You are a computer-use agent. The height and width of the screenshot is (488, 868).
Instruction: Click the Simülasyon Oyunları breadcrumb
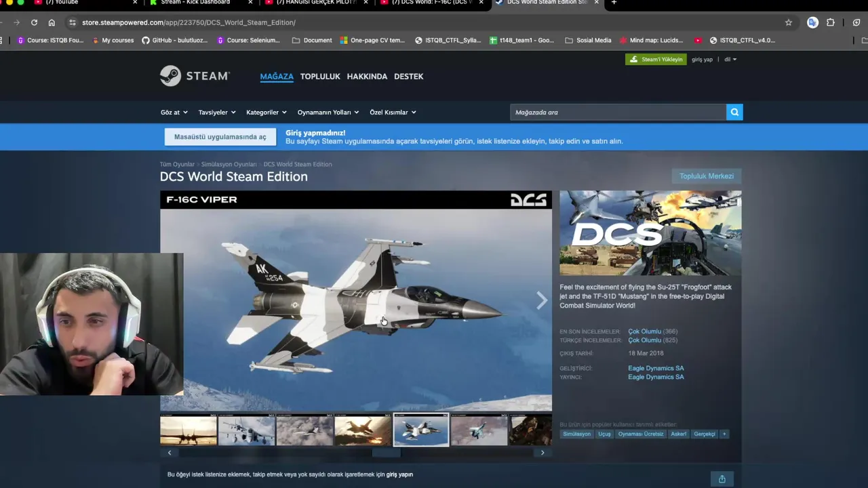(x=229, y=165)
